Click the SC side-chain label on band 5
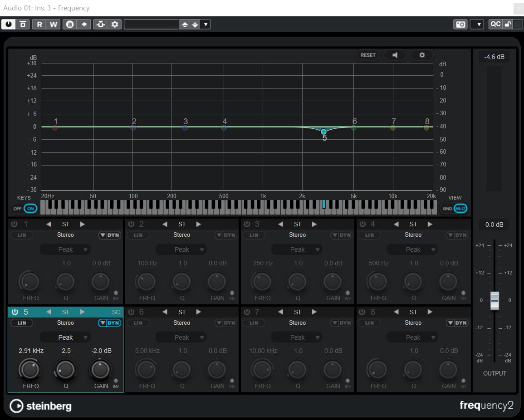 (x=116, y=312)
